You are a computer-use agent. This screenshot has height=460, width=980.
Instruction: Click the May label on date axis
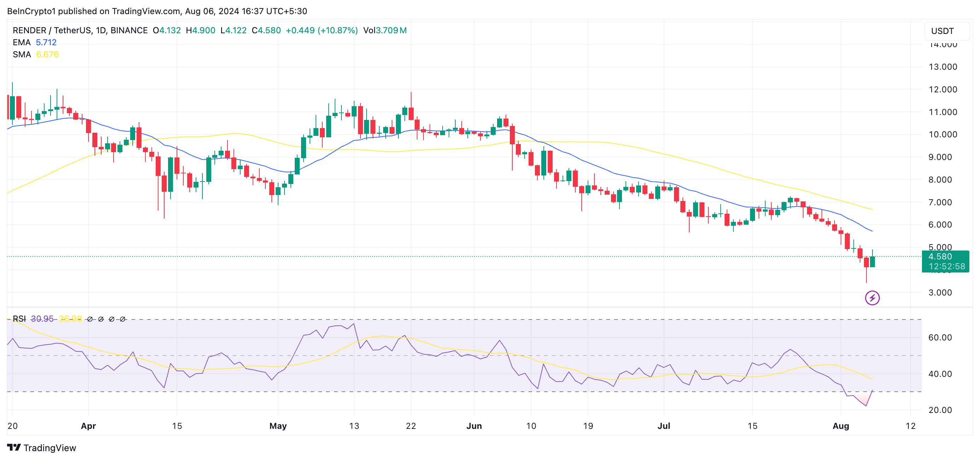[278, 426]
